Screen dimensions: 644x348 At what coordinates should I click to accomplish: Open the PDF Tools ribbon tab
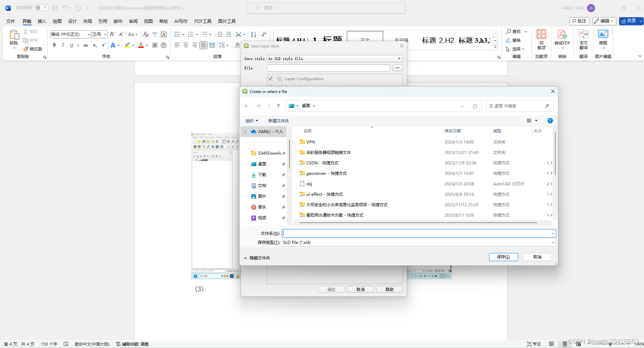click(203, 21)
